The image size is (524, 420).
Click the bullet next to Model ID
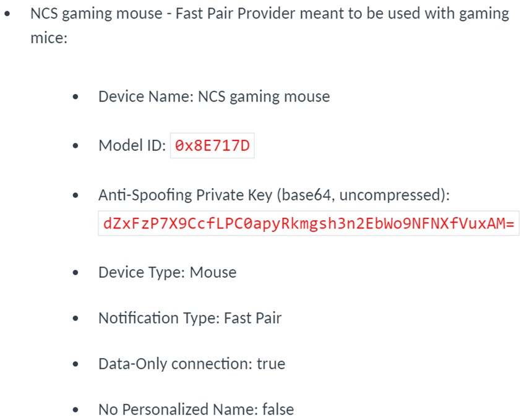(x=75, y=146)
